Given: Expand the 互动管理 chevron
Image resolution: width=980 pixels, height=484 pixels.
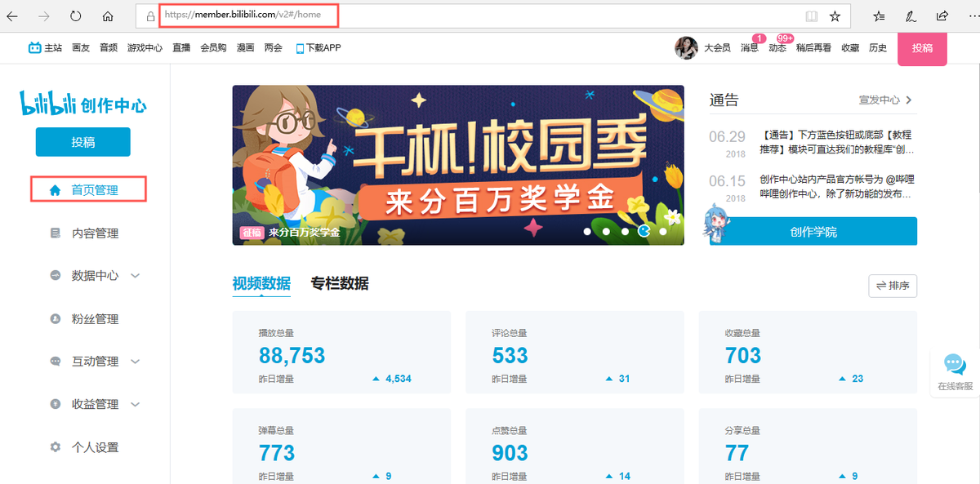Looking at the screenshot, I should pos(136,362).
